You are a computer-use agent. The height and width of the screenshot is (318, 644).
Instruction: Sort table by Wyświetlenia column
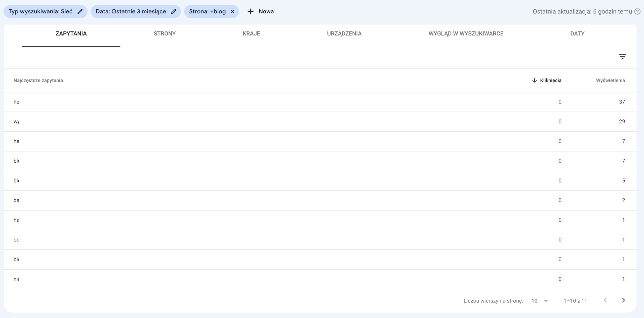click(x=610, y=80)
